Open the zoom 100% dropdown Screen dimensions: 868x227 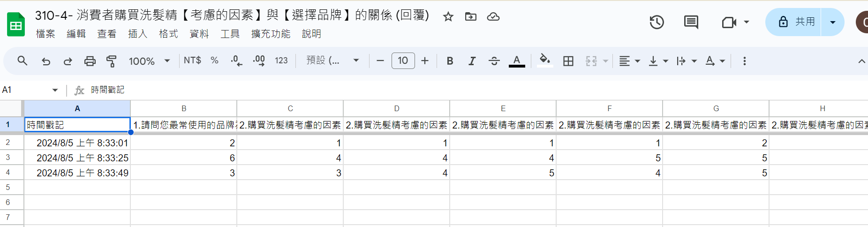coord(149,61)
